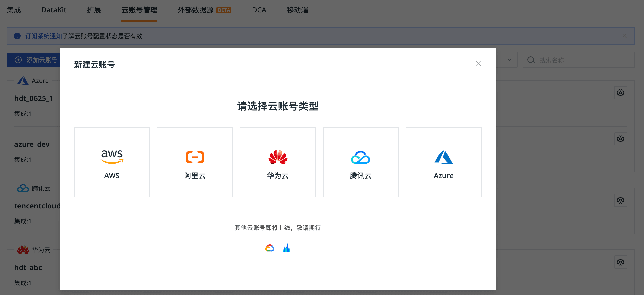Open the hdt_abc account entry
The height and width of the screenshot is (295, 644).
coord(28,268)
